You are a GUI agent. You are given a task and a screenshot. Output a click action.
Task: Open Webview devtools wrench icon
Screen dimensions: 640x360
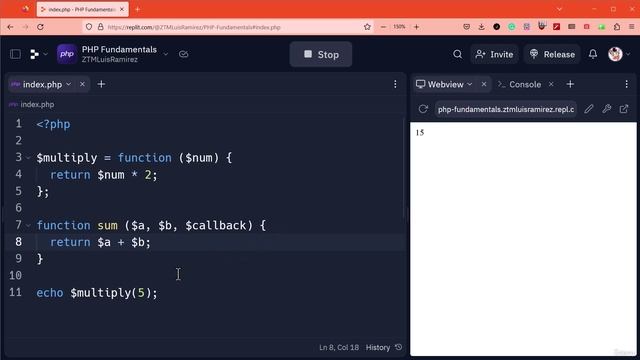point(606,109)
